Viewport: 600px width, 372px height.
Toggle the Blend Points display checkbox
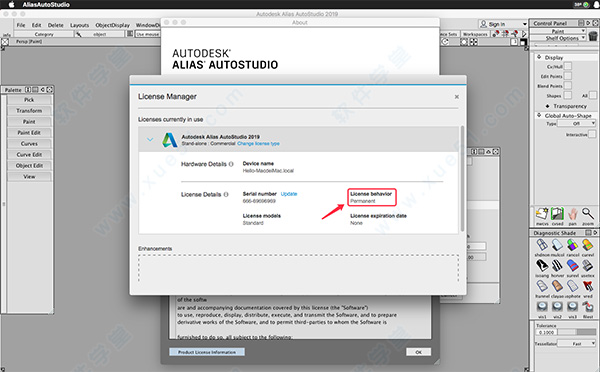(568, 86)
